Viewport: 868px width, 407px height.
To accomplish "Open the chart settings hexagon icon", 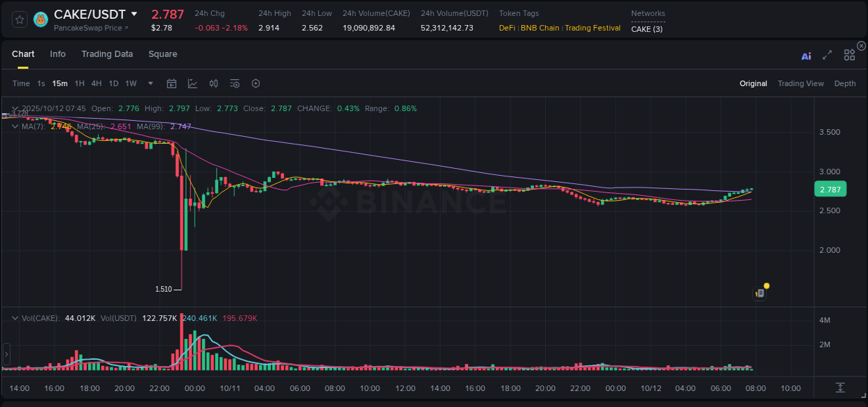I will point(256,83).
